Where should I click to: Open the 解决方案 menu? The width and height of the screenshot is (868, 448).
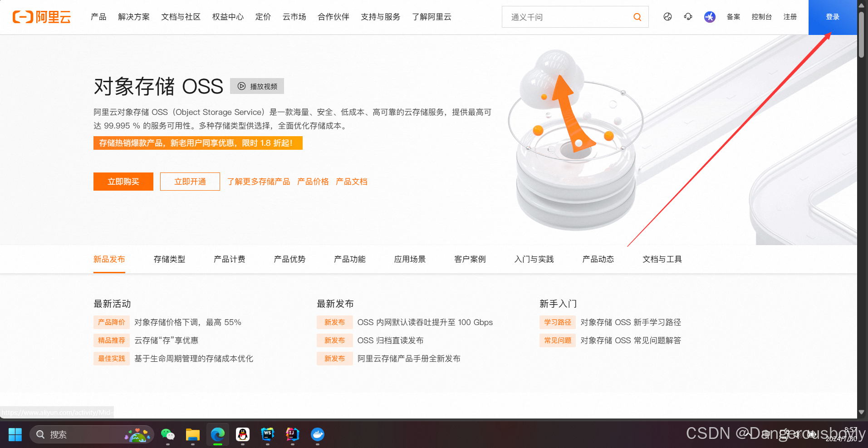133,17
